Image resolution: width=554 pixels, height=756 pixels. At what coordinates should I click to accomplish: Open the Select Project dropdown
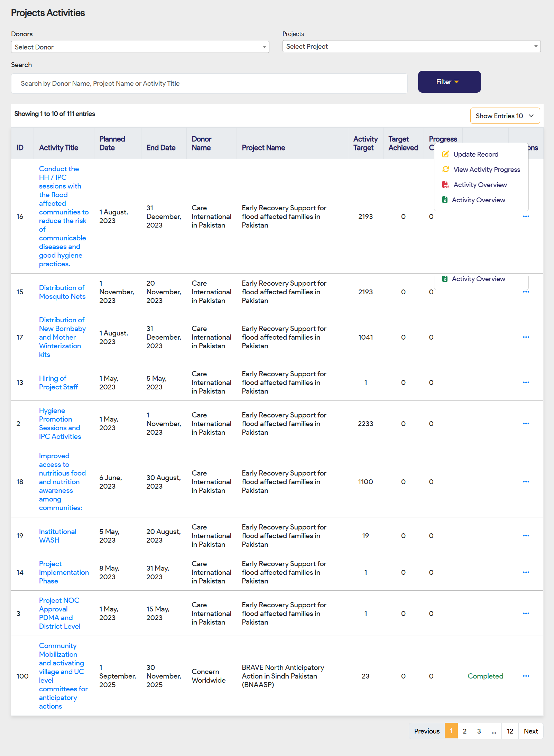pos(411,46)
